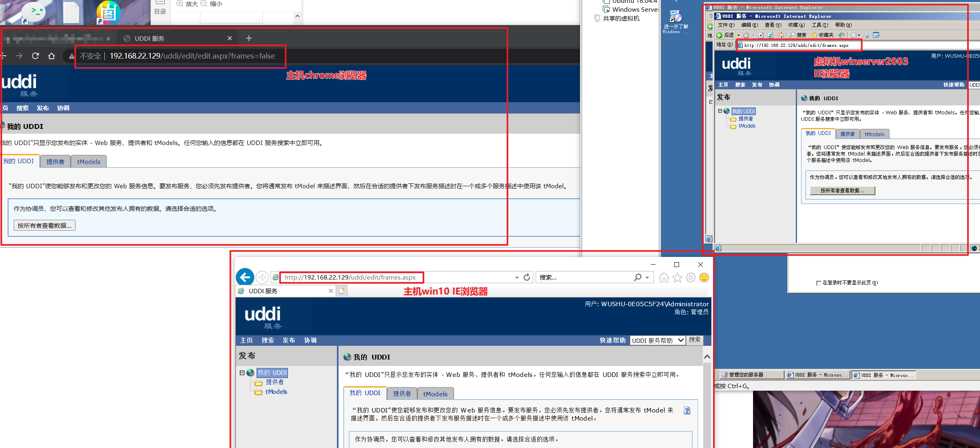Open the 发布 navigation link in Win10 IE

pos(288,340)
